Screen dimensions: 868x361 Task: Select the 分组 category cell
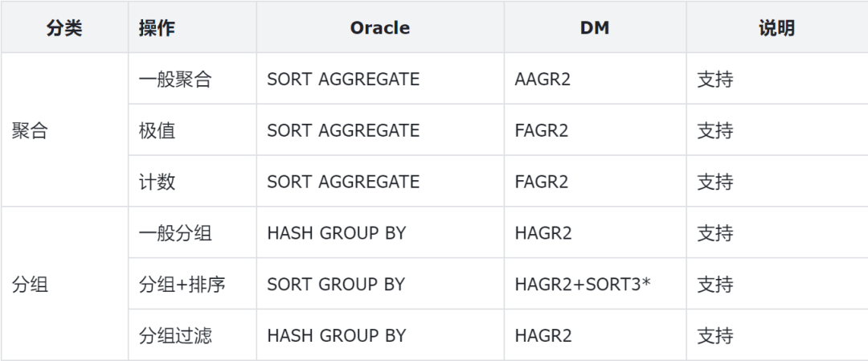(x=31, y=285)
